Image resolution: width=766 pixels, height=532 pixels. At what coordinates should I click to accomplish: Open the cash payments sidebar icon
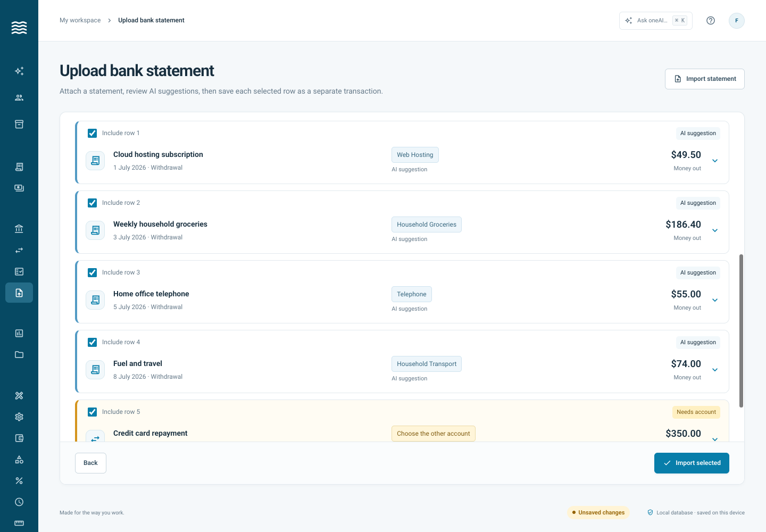click(19, 188)
